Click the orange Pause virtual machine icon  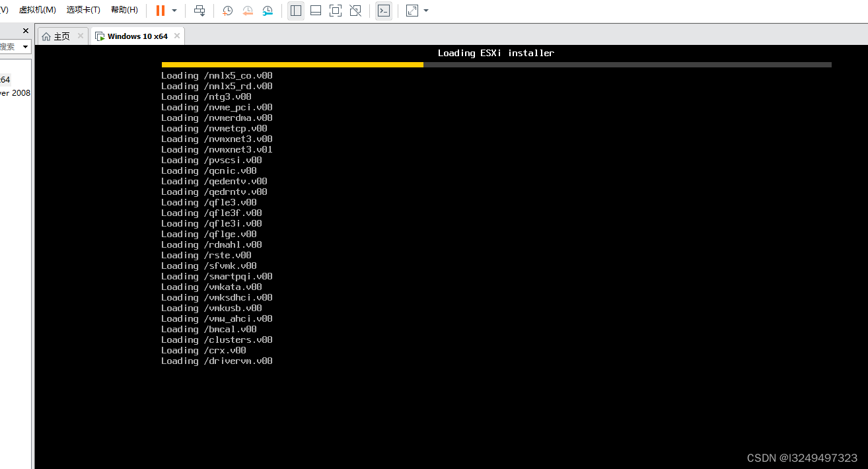point(161,11)
